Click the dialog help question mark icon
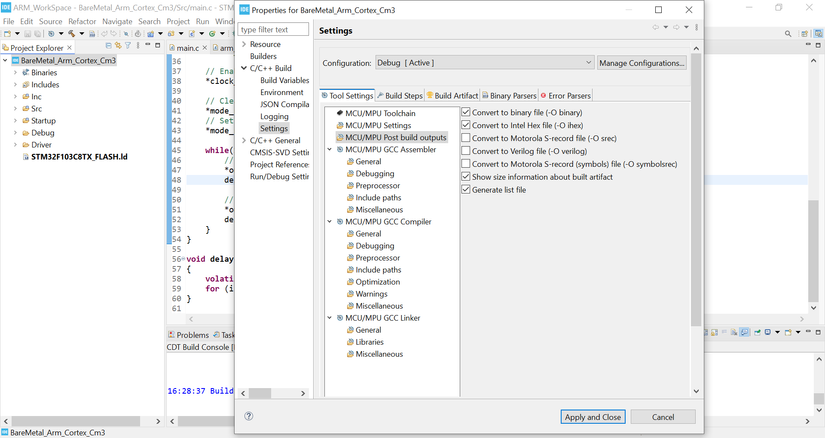825x438 pixels. pyautogui.click(x=249, y=416)
